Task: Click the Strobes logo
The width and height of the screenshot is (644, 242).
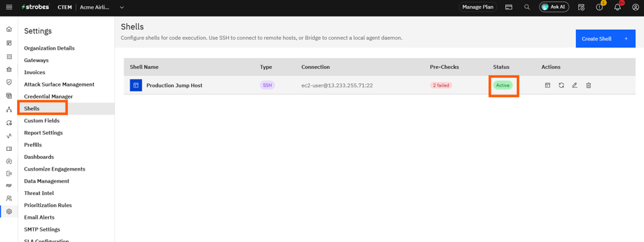Action: click(x=35, y=7)
